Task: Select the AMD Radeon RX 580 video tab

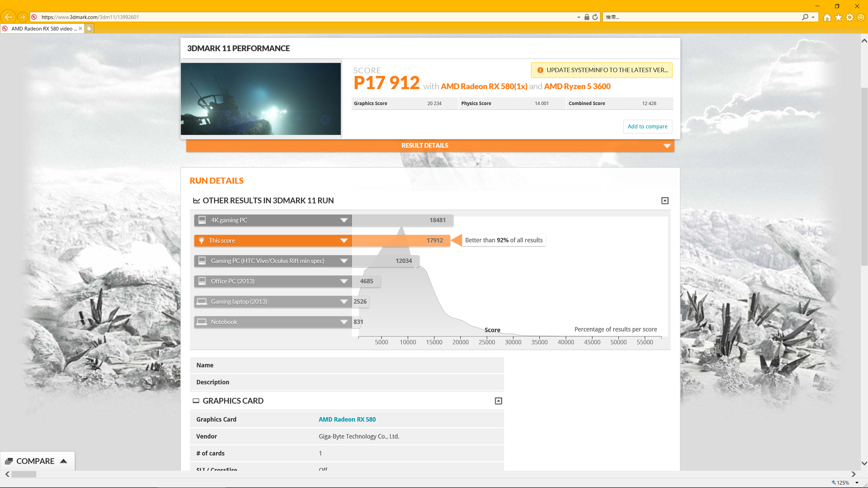Action: point(42,28)
